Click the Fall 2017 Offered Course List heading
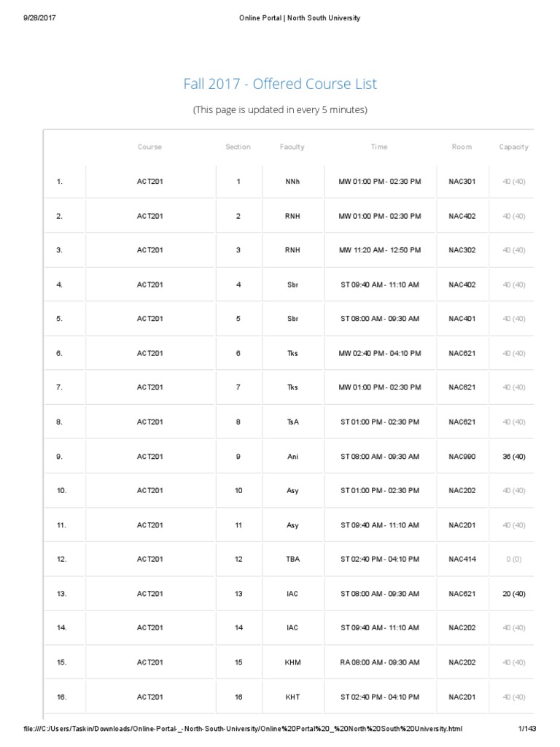Image resolution: width=560 pixels, height=747 pixels. coord(280,84)
